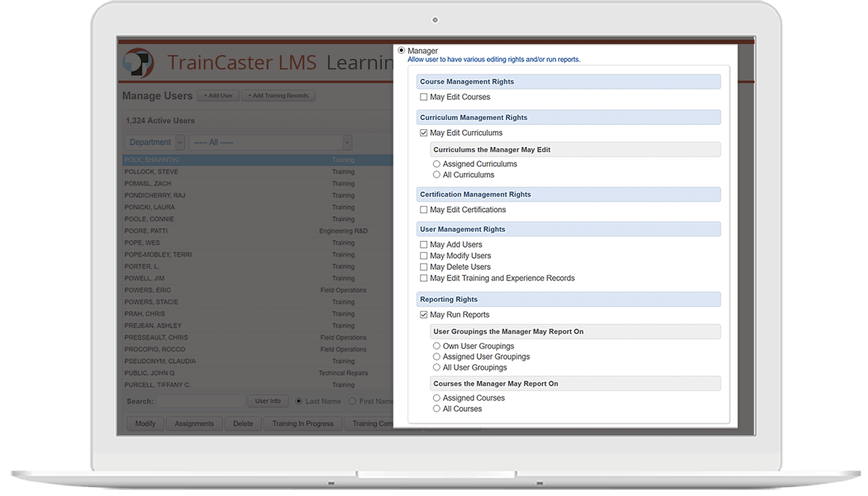The height and width of the screenshot is (496, 868).
Task: Choose Assigned User Groupings radio
Action: click(x=436, y=357)
